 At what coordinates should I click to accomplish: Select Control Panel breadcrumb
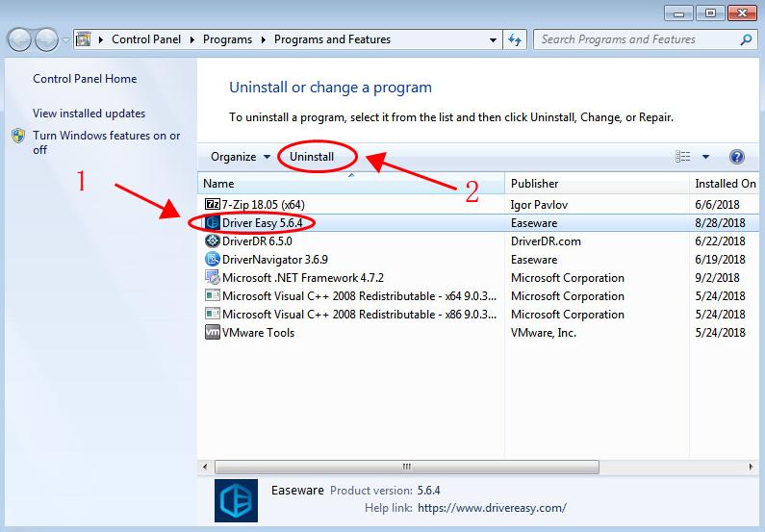pyautogui.click(x=146, y=39)
